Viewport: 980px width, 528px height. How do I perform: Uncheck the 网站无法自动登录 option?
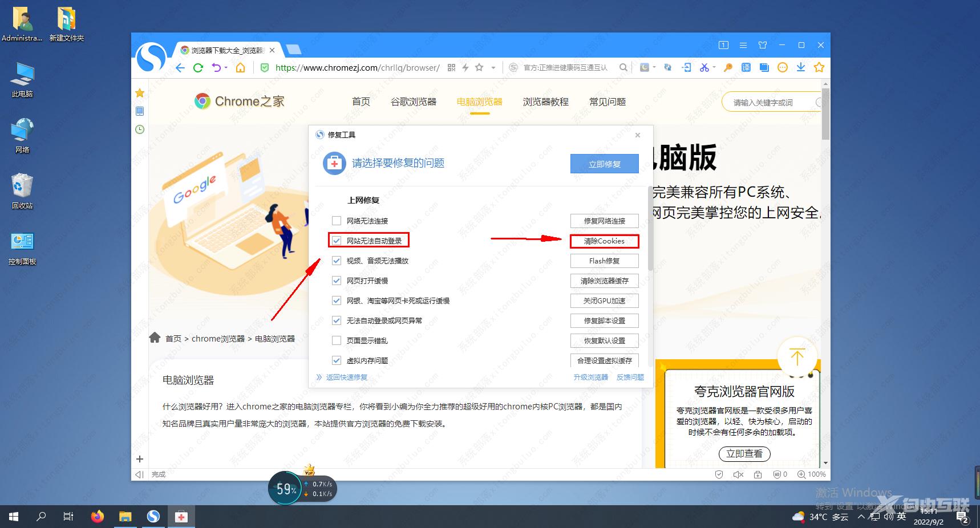pos(337,240)
